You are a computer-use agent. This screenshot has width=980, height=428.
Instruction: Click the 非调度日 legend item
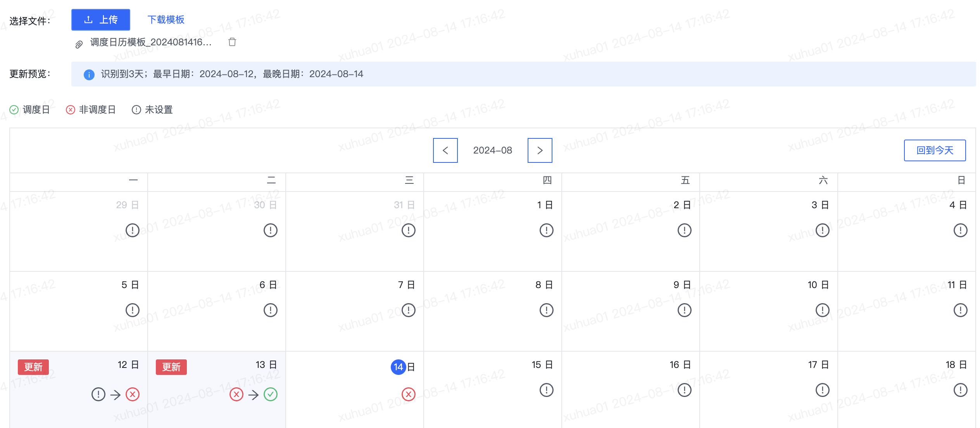(91, 110)
